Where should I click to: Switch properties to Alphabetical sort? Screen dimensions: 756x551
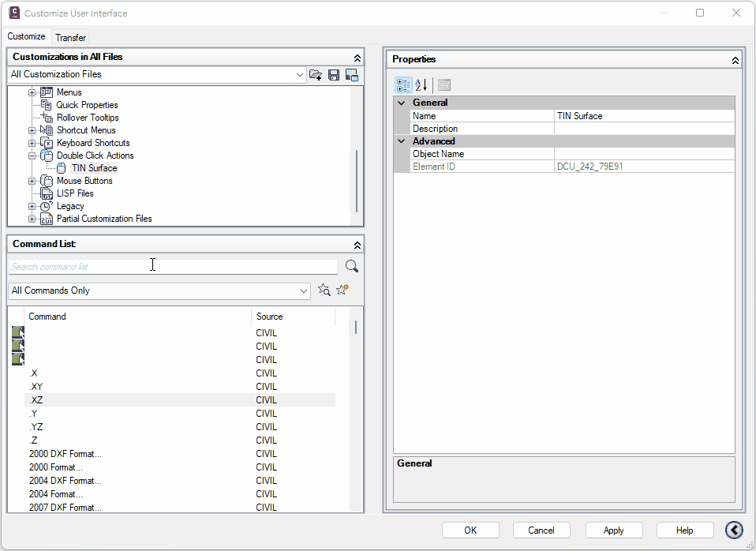click(x=421, y=85)
